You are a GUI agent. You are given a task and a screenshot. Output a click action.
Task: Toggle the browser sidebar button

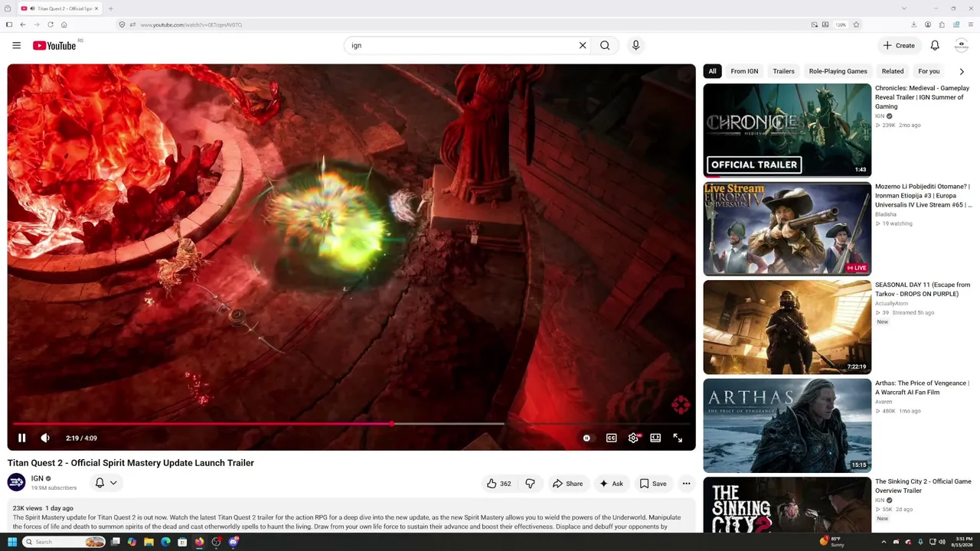pos(9,24)
